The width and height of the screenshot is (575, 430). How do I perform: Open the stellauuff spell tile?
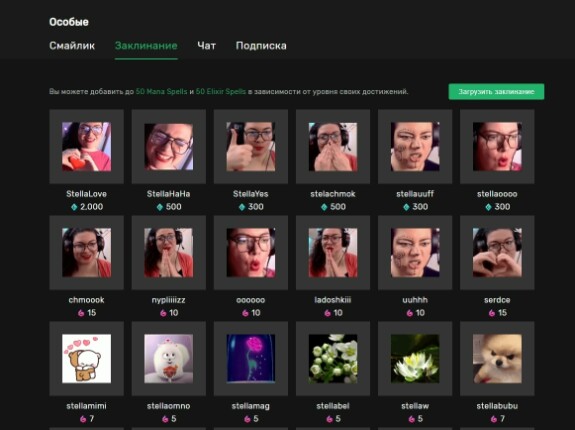(415, 147)
